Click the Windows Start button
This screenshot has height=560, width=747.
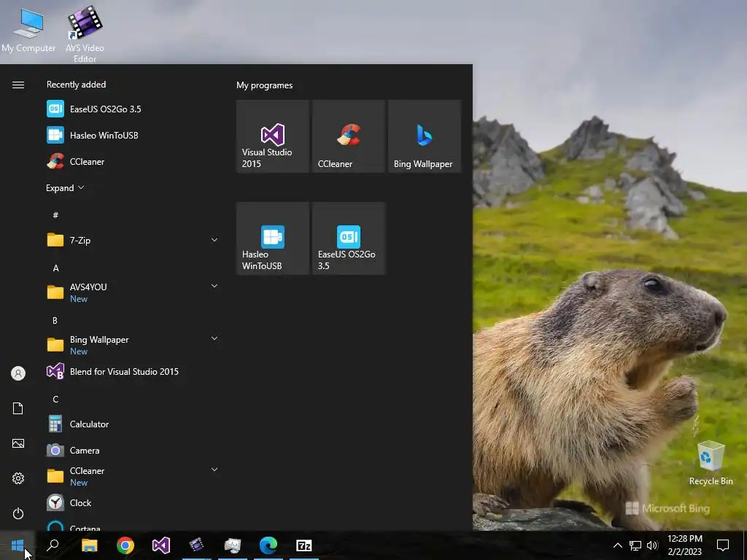coord(18,545)
